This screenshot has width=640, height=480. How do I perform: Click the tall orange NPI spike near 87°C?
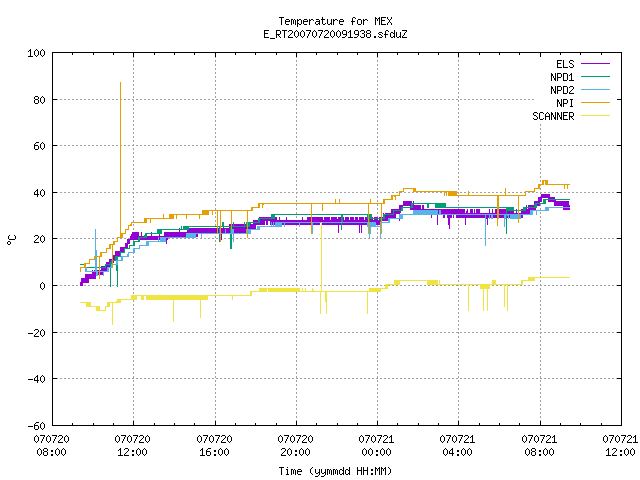[x=120, y=159]
